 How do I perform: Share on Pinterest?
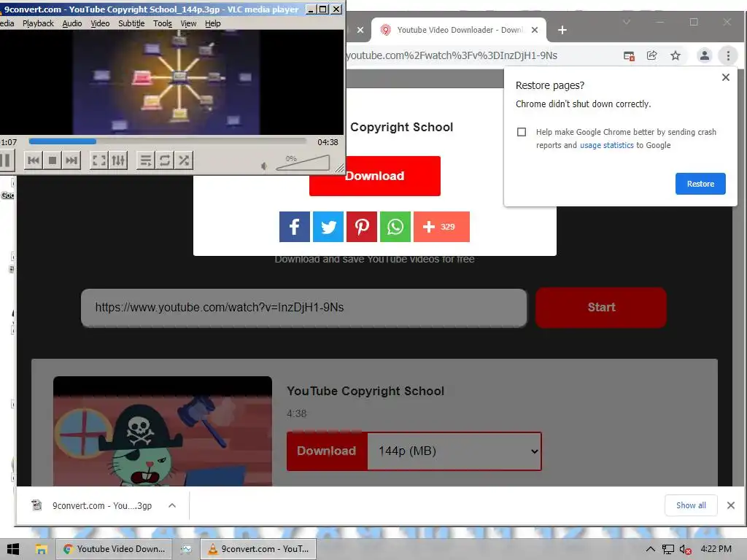point(362,227)
